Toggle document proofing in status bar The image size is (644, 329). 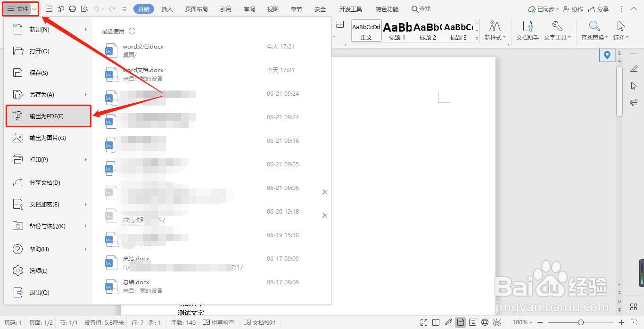pos(259,322)
